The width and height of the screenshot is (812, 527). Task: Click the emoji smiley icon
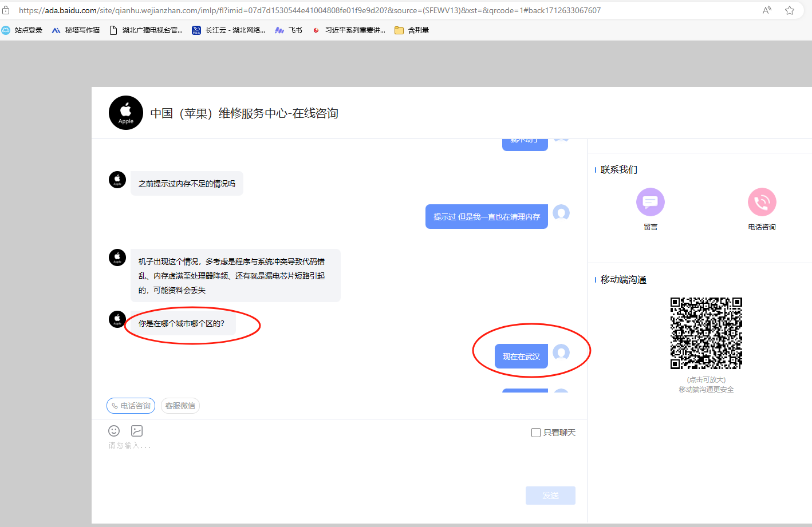[114, 431]
